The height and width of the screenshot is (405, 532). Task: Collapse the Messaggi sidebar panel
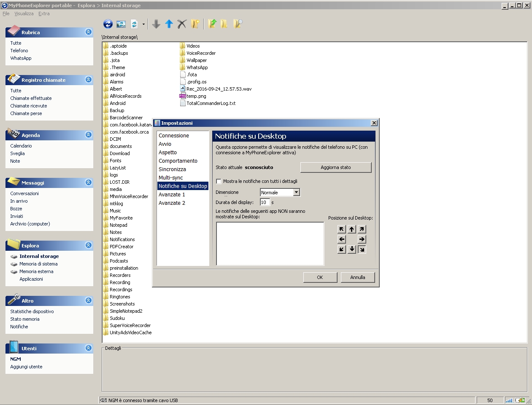pyautogui.click(x=88, y=182)
